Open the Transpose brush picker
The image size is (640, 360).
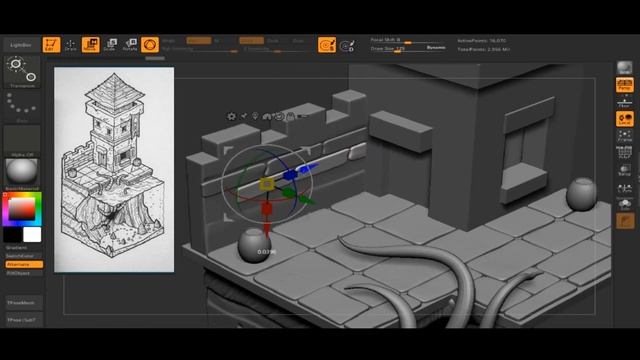point(22,72)
